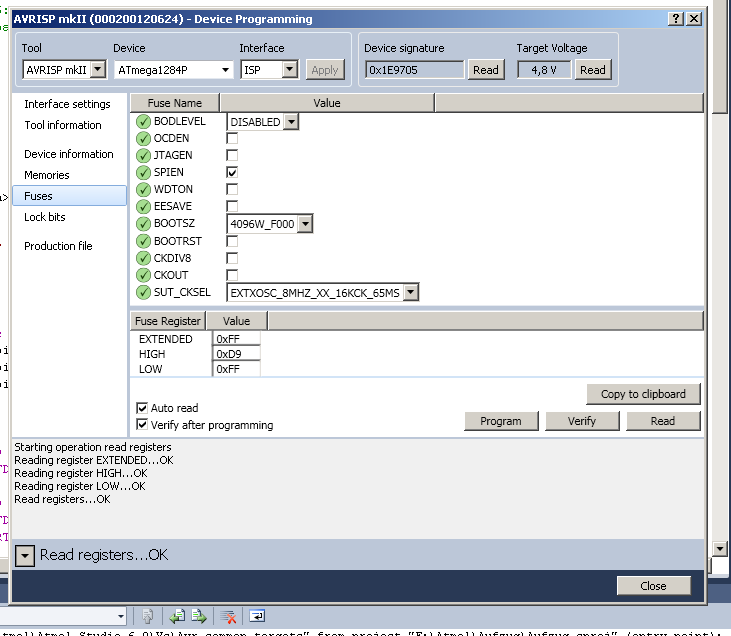The image size is (731, 636).
Task: Open the Output source dropdown in background window
Action: (x=121, y=616)
